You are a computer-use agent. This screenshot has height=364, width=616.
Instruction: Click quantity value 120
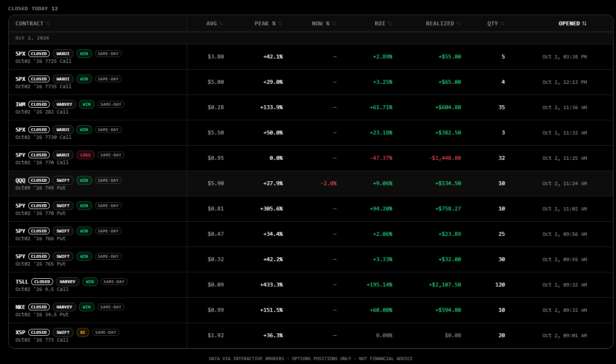point(500,285)
